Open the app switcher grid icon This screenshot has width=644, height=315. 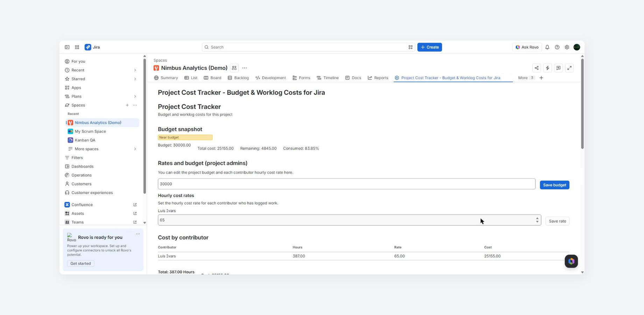pos(77,47)
